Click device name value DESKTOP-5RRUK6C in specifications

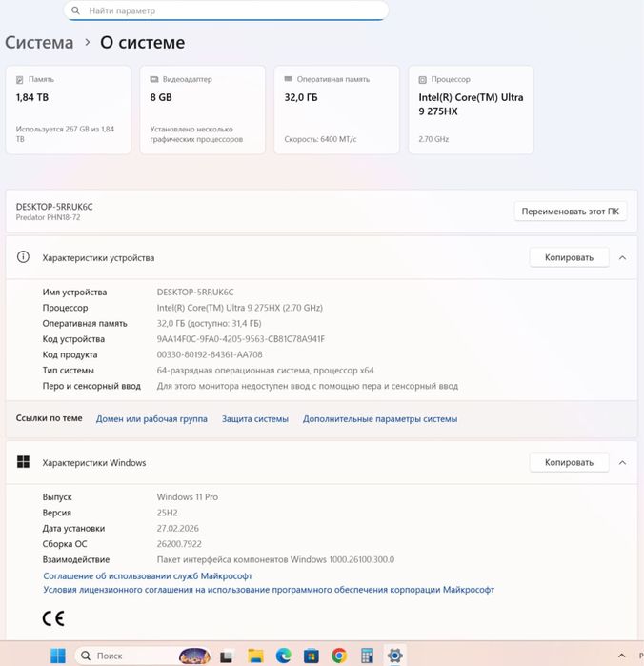195,293
